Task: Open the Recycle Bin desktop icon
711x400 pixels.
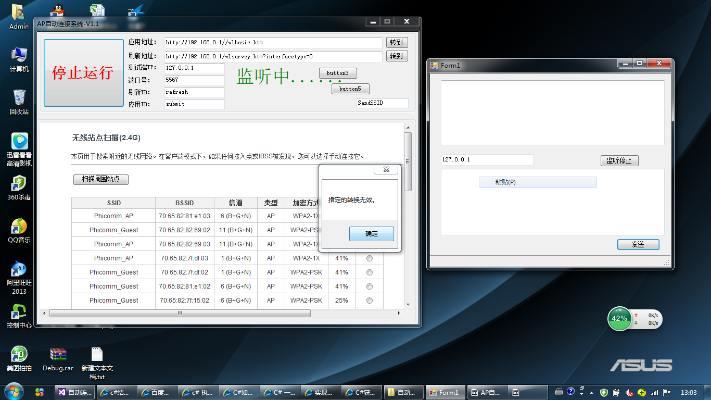Action: tap(18, 100)
